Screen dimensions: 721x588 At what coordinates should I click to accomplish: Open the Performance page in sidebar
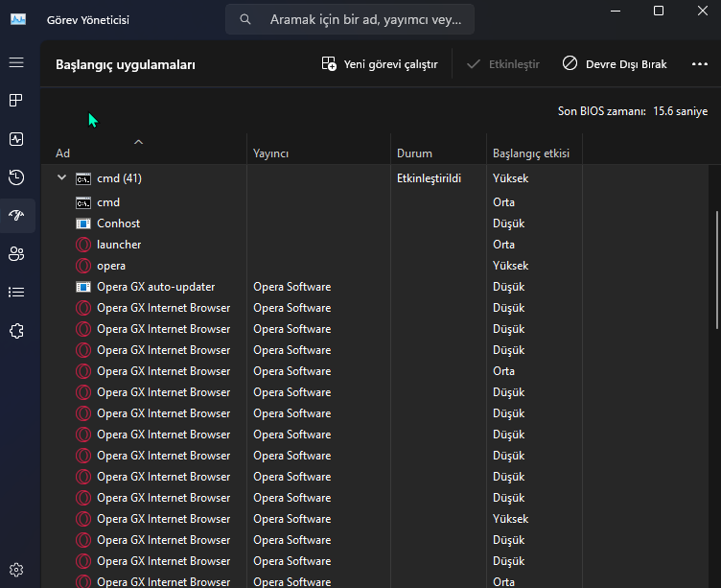point(16,139)
